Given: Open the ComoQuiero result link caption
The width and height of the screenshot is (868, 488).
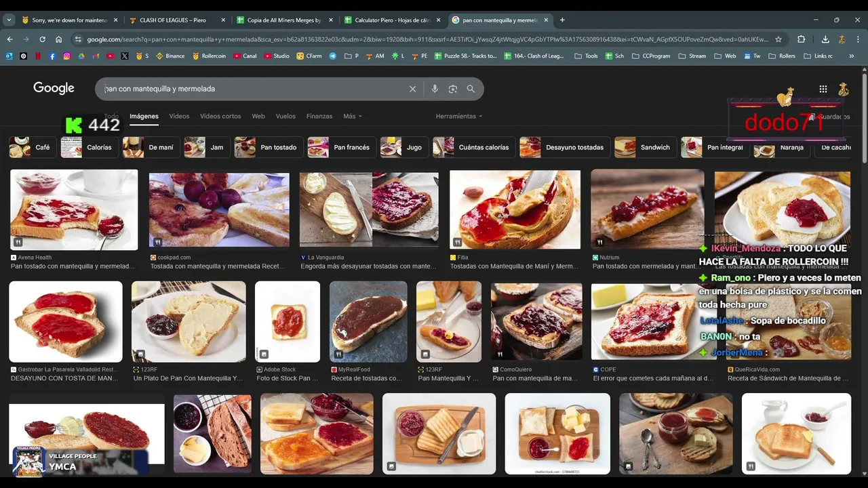Looking at the screenshot, I should coord(536,378).
